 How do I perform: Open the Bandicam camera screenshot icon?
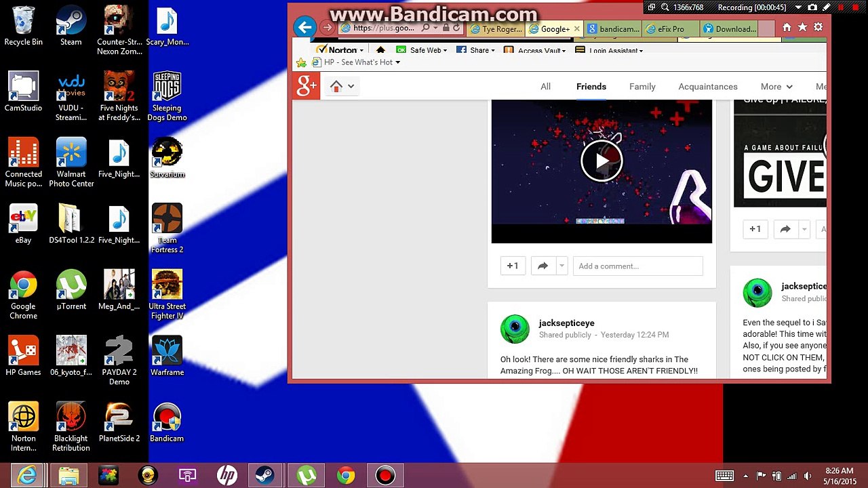pyautogui.click(x=812, y=7)
